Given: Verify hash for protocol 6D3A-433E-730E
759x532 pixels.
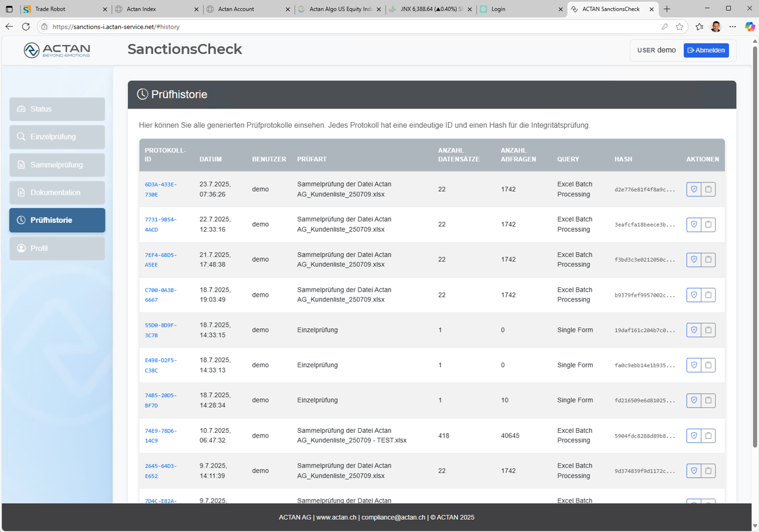Looking at the screenshot, I should tap(694, 189).
